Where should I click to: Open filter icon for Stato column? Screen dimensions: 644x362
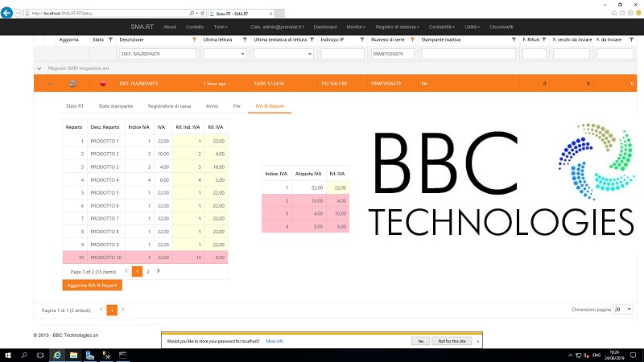(110, 39)
